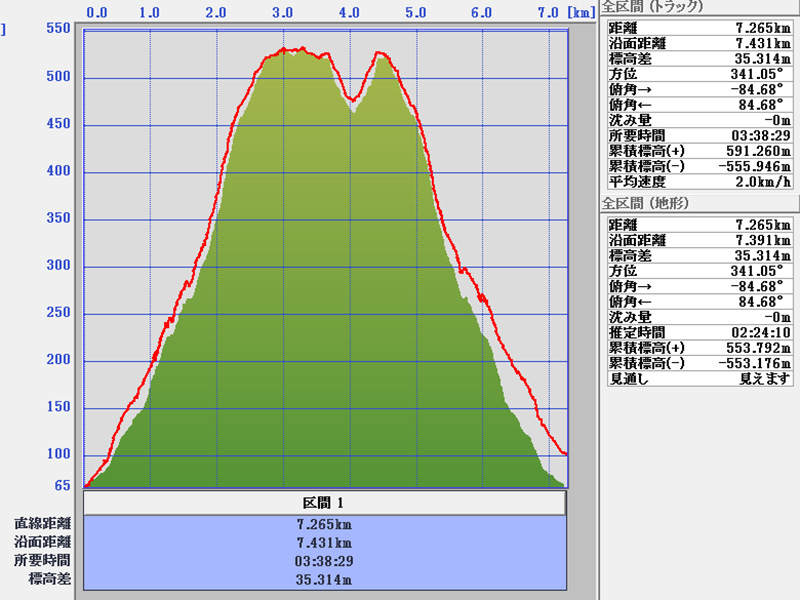The image size is (800, 600).
Task: Select 累積標高(+) 591.260m in track panel
Action: [740, 150]
